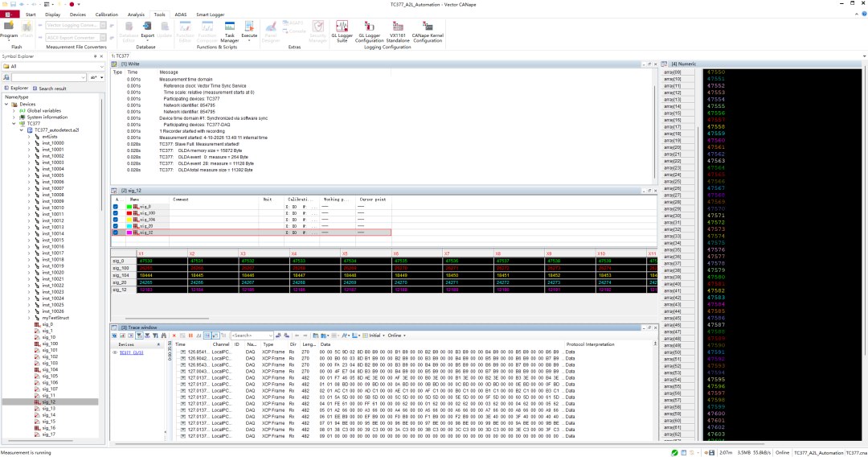Toggle checkbox for sig_0 row
Viewport: 868px width, 457px height.
tap(116, 207)
